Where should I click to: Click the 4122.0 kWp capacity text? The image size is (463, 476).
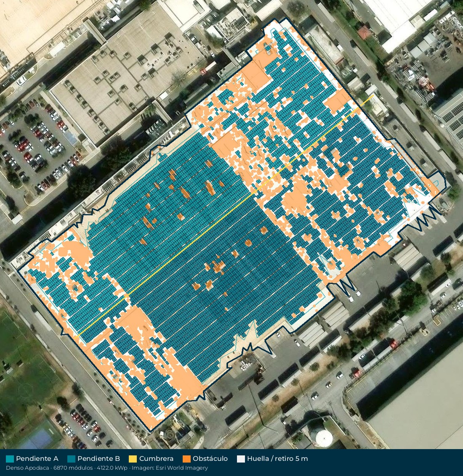pos(112,468)
